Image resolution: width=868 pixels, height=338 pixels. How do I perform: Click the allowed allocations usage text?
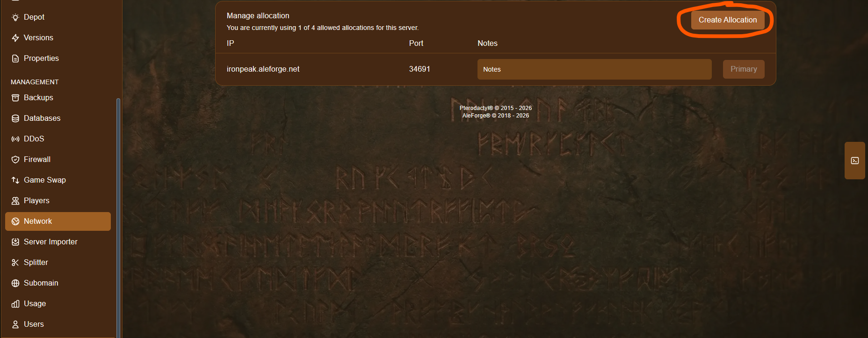point(323,28)
